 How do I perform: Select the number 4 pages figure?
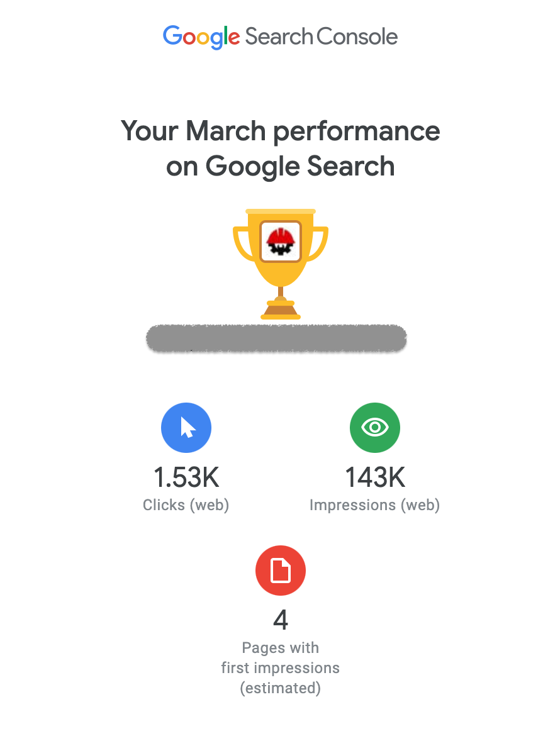(x=281, y=620)
